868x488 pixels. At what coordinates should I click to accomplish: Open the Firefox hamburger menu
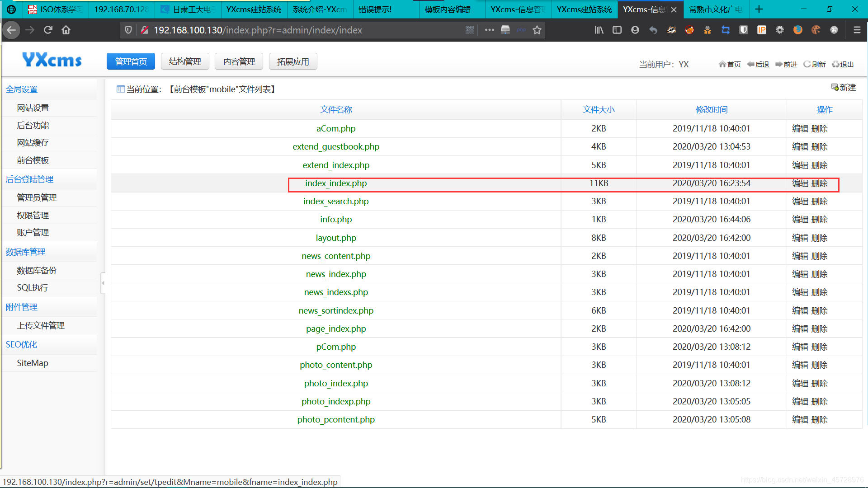pos(857,30)
